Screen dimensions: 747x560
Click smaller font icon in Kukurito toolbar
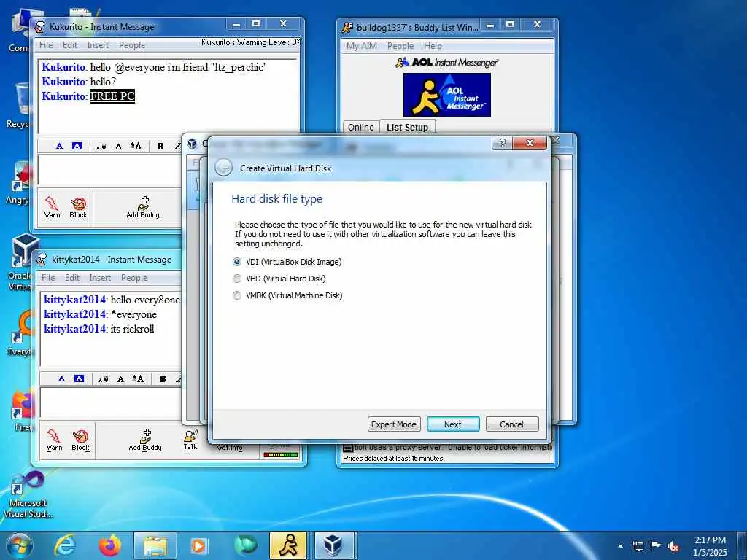(101, 147)
